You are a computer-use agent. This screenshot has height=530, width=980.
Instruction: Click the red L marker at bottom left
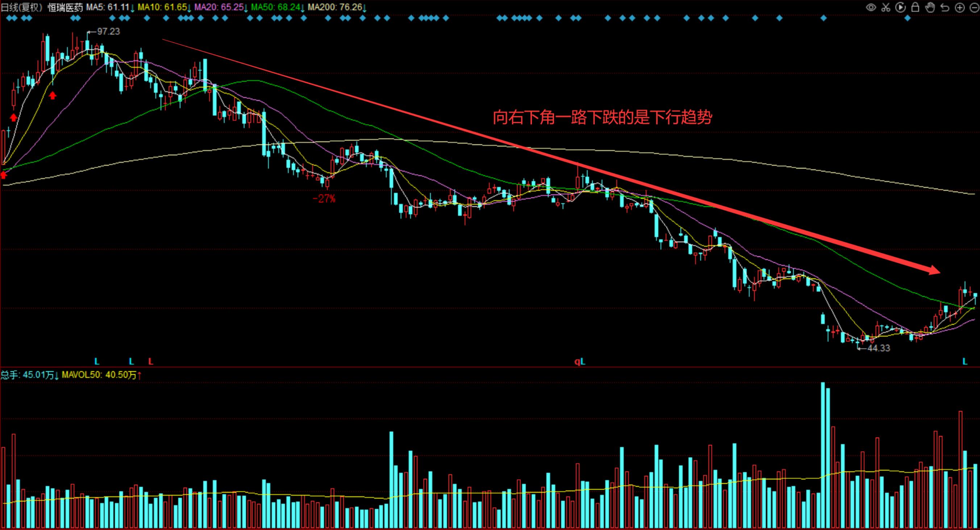click(151, 362)
